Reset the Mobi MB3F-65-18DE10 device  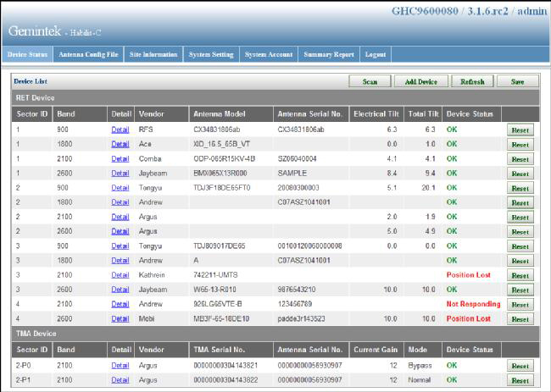520,319
